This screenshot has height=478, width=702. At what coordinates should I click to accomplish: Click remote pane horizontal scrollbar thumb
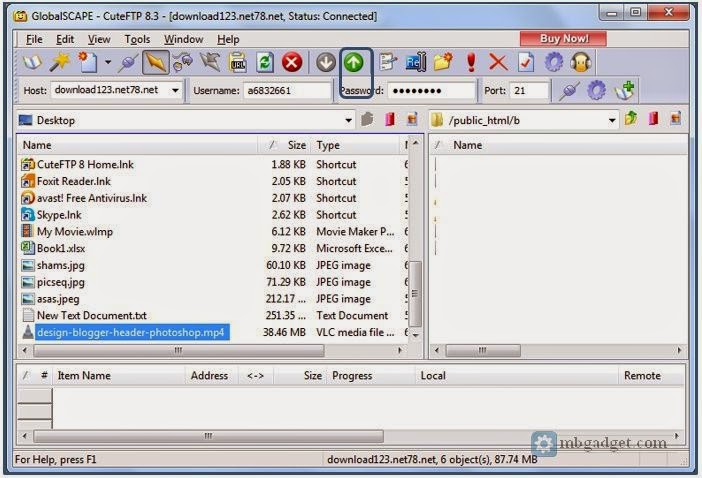coord(483,350)
